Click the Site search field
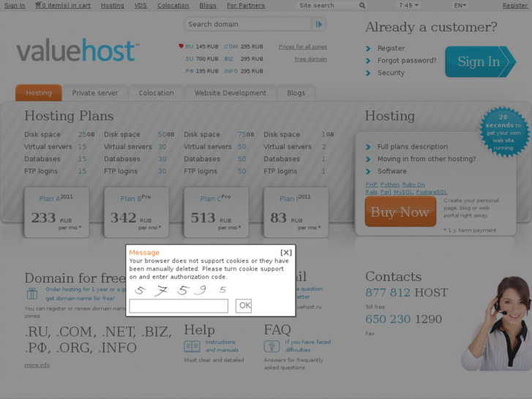Viewport: 532px width, 399px height. coord(326,5)
